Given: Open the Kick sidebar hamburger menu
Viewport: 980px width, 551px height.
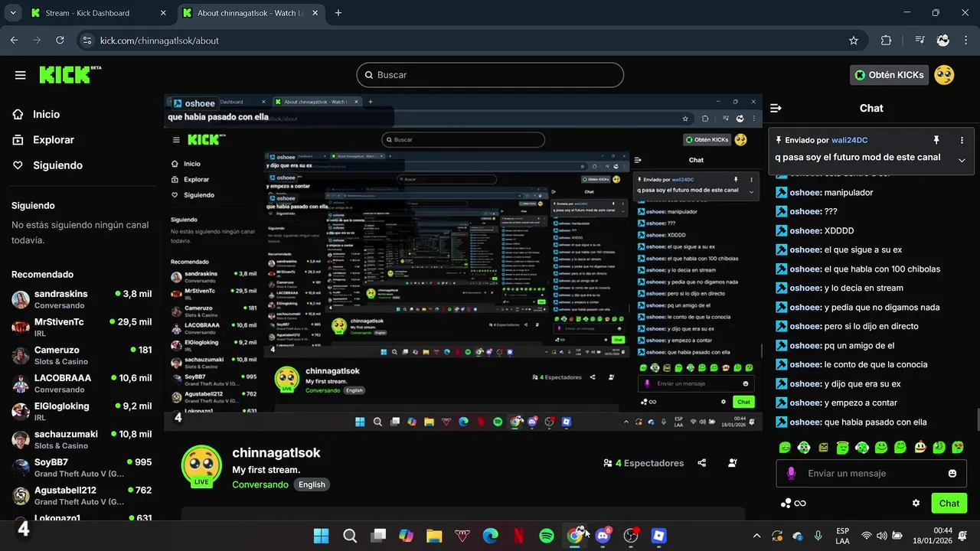Looking at the screenshot, I should 21,75.
